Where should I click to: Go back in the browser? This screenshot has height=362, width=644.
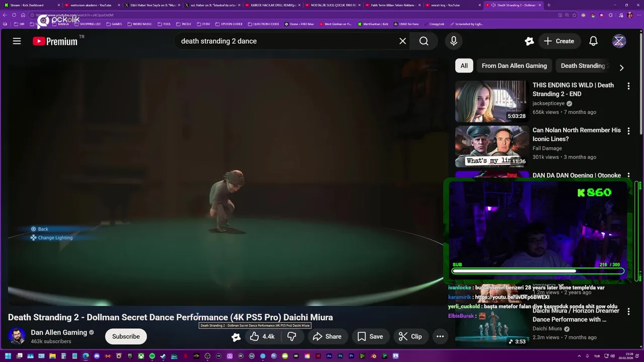click(5, 15)
